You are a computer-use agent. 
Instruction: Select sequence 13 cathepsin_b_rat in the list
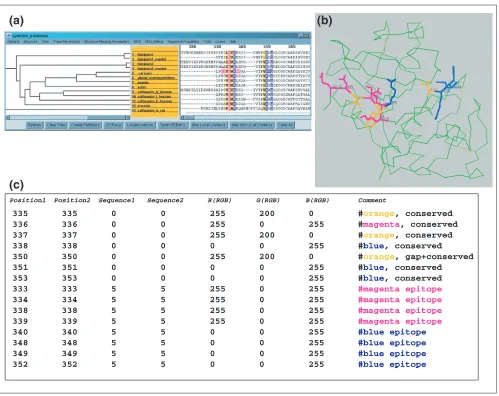coord(155,110)
